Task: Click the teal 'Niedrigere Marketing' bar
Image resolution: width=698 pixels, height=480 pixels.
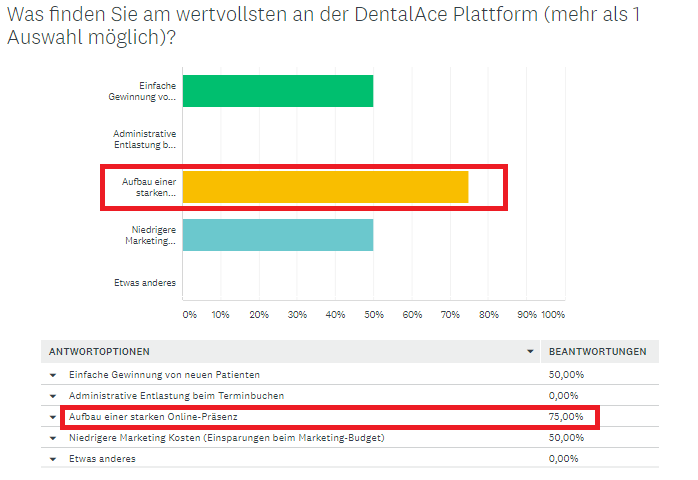Action: pyautogui.click(x=278, y=235)
